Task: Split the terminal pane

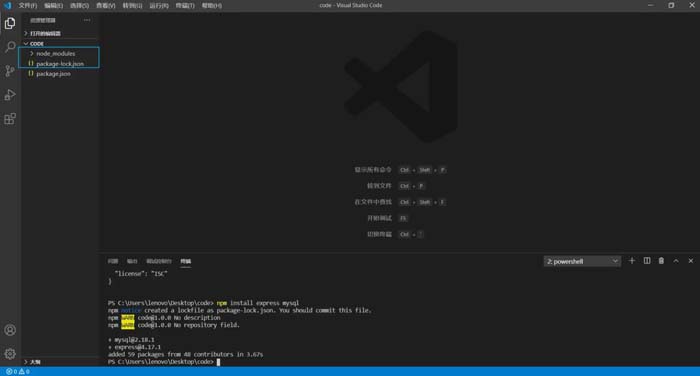Action: [646, 261]
